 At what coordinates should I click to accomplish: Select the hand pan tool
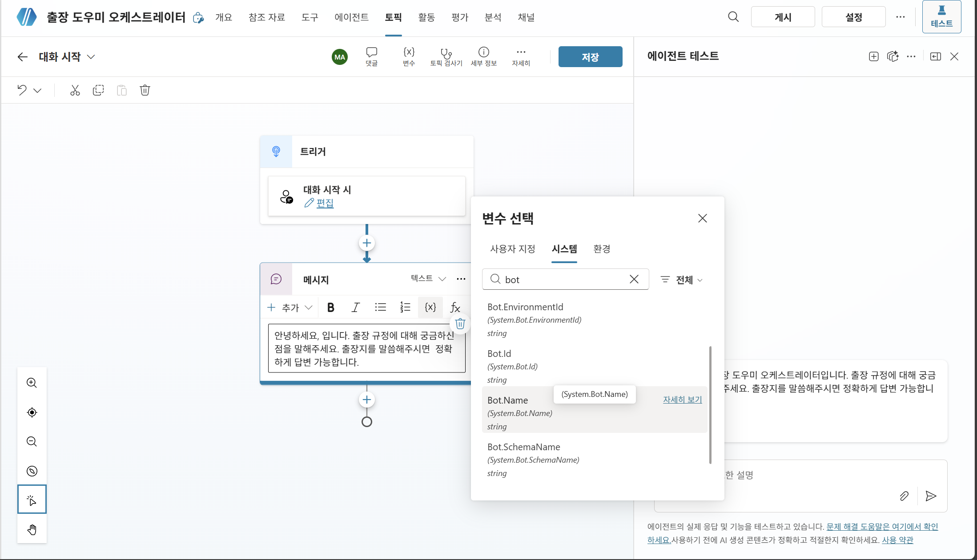coord(32,529)
